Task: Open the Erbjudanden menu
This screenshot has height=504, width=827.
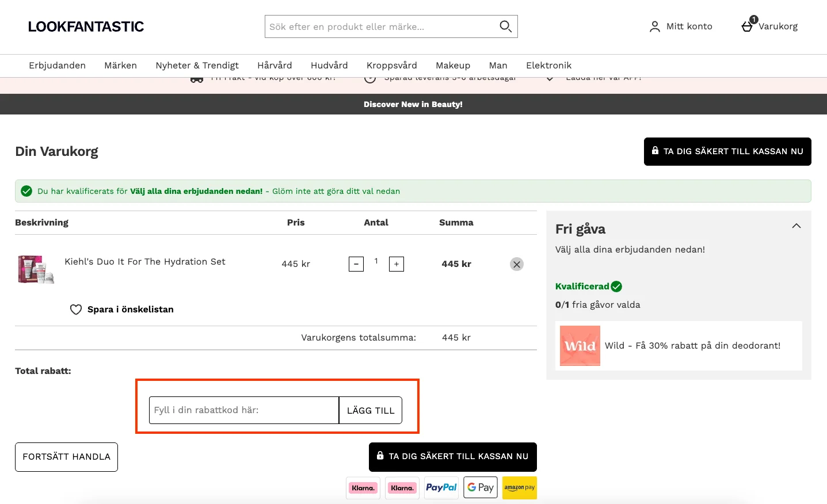Action: coord(57,66)
